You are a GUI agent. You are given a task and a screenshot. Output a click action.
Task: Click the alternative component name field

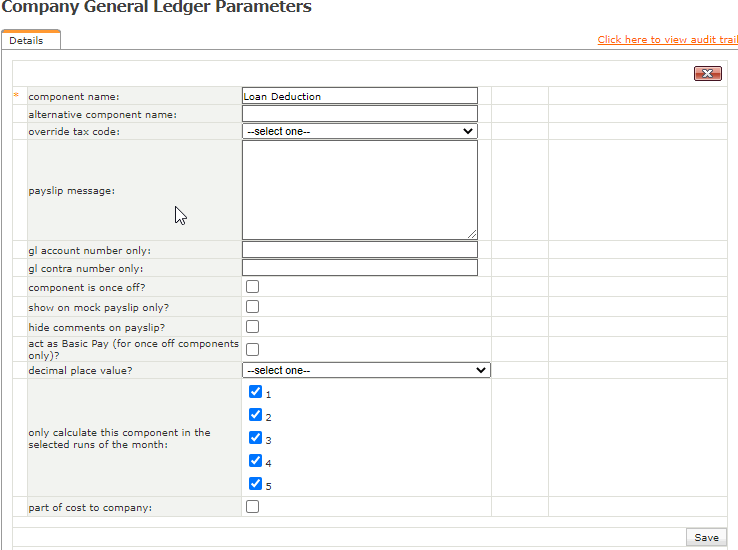click(x=359, y=114)
